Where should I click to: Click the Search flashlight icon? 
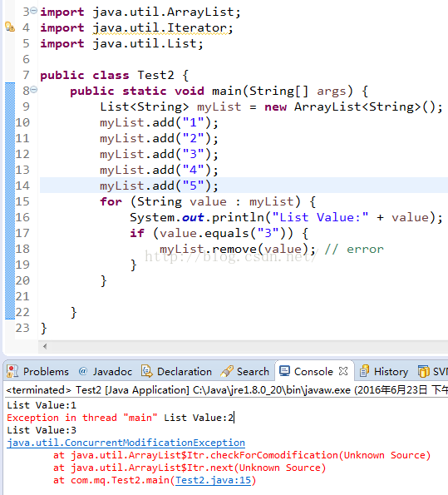(227, 371)
